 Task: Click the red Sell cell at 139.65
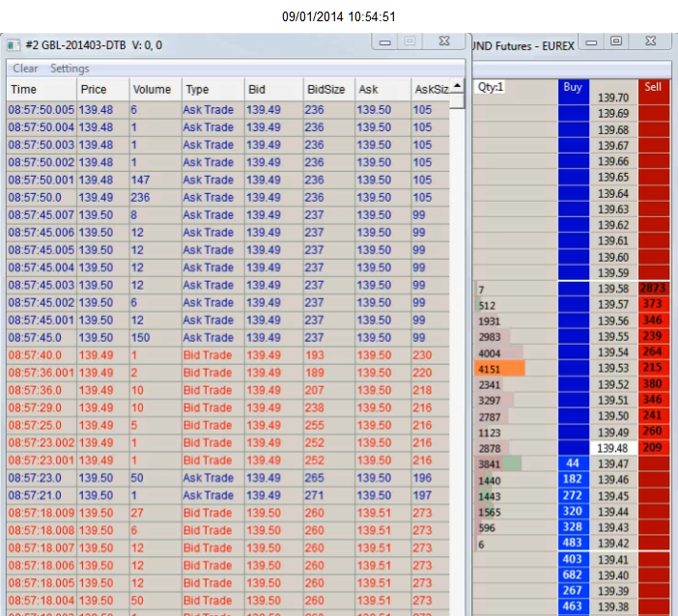(653, 178)
